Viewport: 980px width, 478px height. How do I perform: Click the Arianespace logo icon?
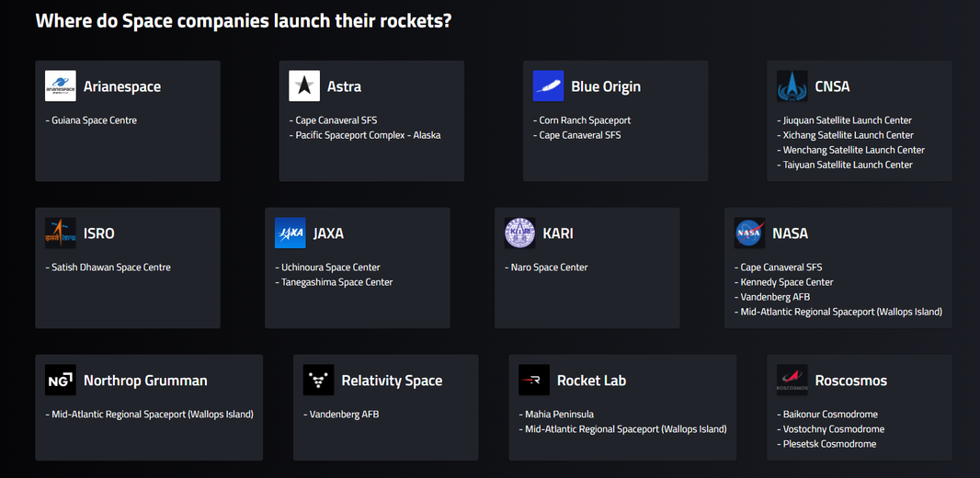(61, 85)
